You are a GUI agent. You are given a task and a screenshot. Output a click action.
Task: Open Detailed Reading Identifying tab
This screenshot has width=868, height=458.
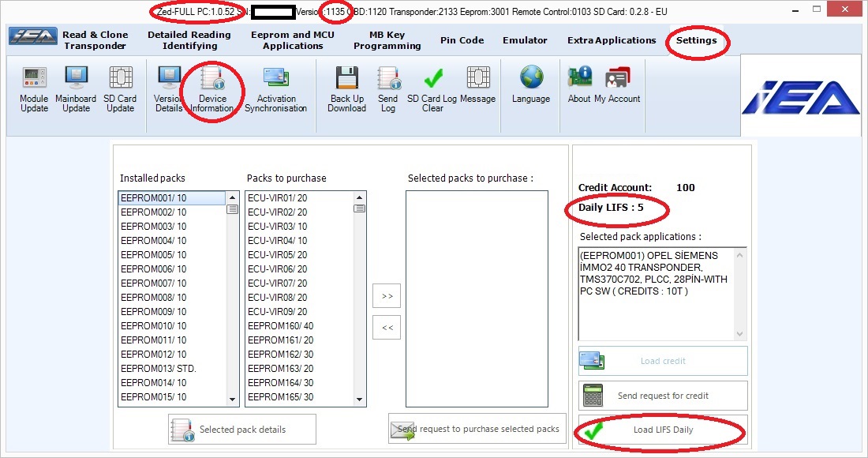[189, 39]
